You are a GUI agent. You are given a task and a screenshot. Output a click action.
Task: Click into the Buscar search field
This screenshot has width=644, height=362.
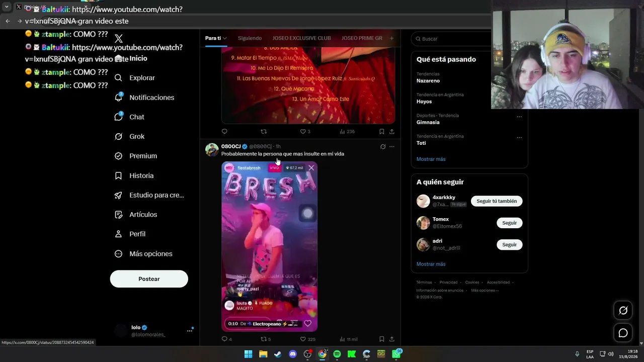click(x=451, y=39)
